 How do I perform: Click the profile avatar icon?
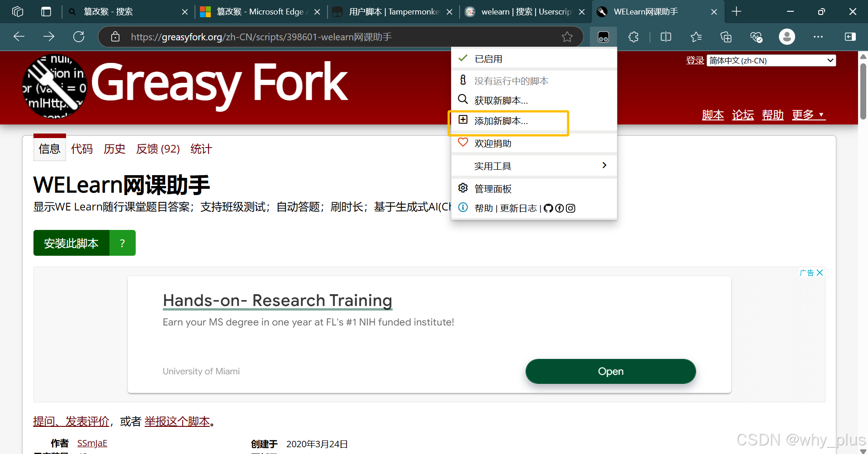tap(787, 37)
